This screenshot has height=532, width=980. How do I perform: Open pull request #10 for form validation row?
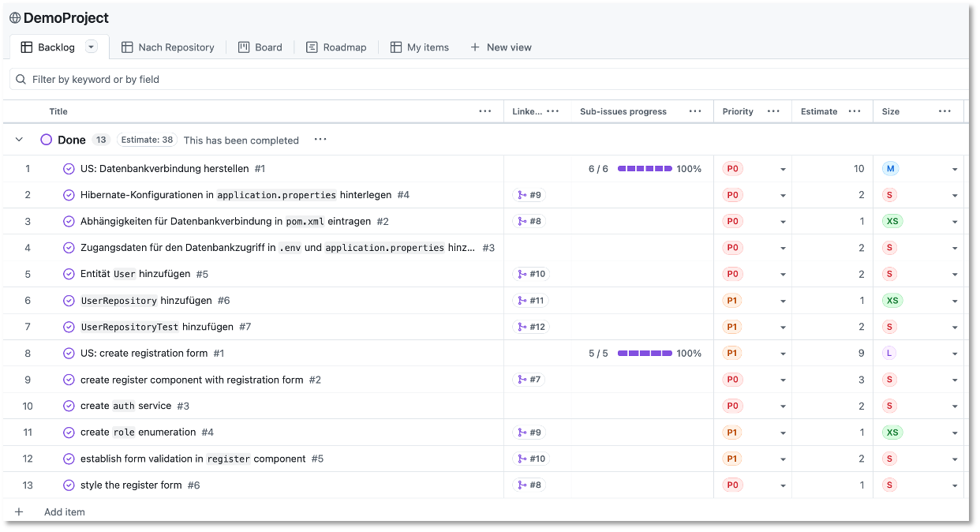pyautogui.click(x=531, y=459)
